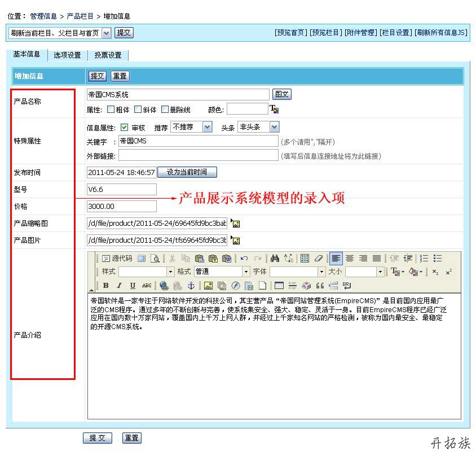The width and height of the screenshot is (476, 455).
Task: Click the [栏目设置] link
Action: 396,33
